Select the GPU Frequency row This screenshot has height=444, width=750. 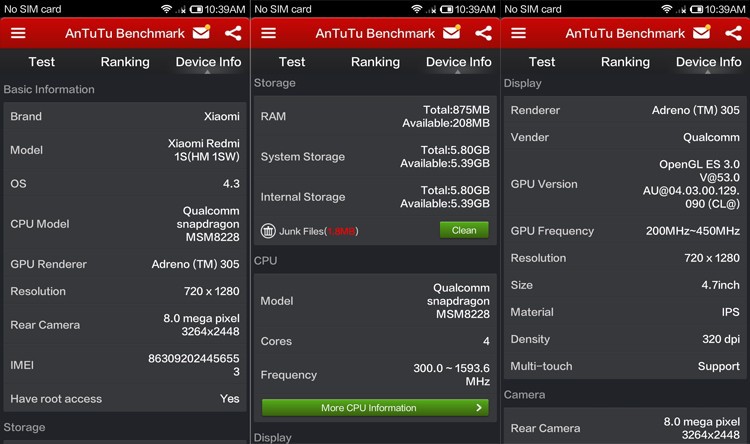point(625,231)
